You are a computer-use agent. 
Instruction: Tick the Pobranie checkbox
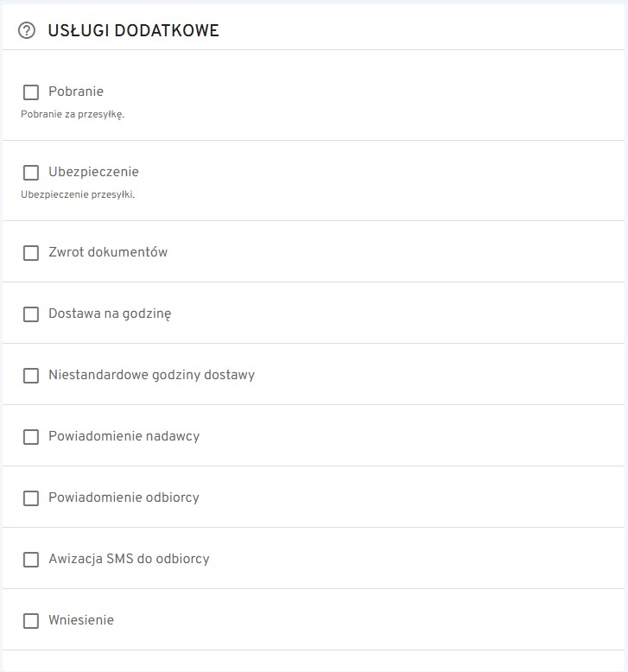pyautogui.click(x=31, y=92)
